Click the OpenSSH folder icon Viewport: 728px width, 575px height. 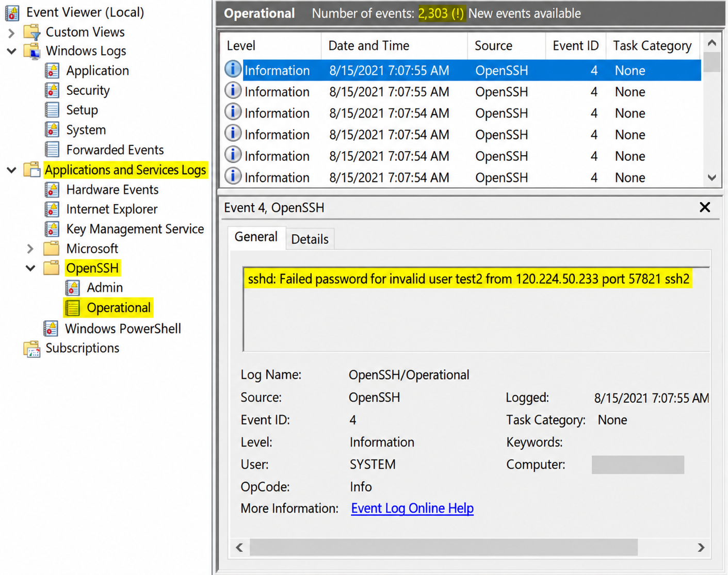click(52, 268)
